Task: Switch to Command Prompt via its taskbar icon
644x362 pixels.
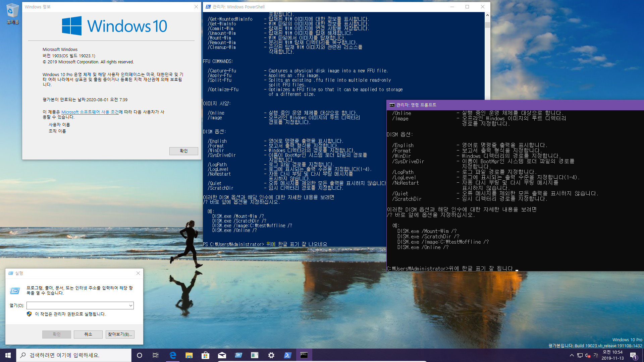Action: click(x=304, y=355)
